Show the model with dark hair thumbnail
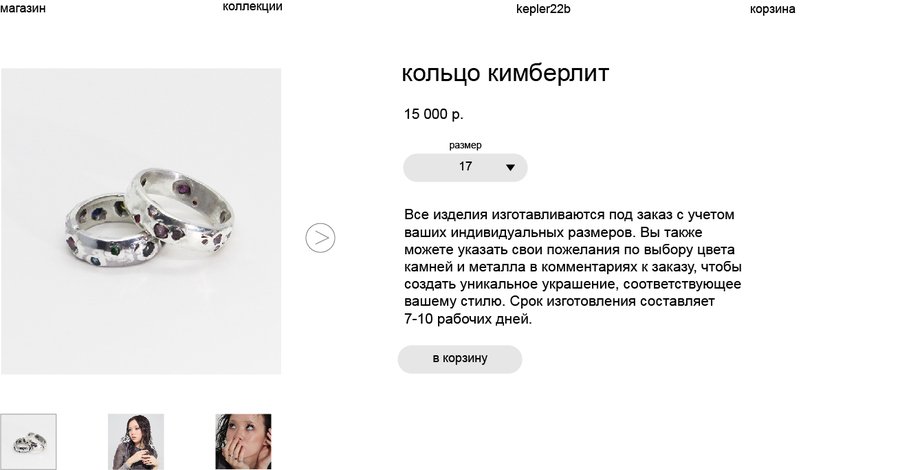 coord(136,442)
